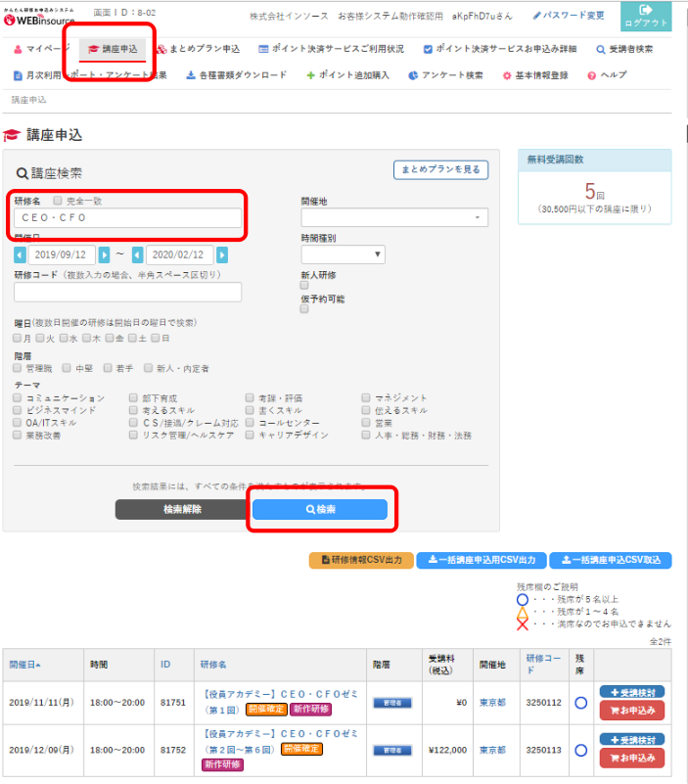The width and height of the screenshot is (688, 784).
Task: Click the blue 検索 button
Action: 320,510
